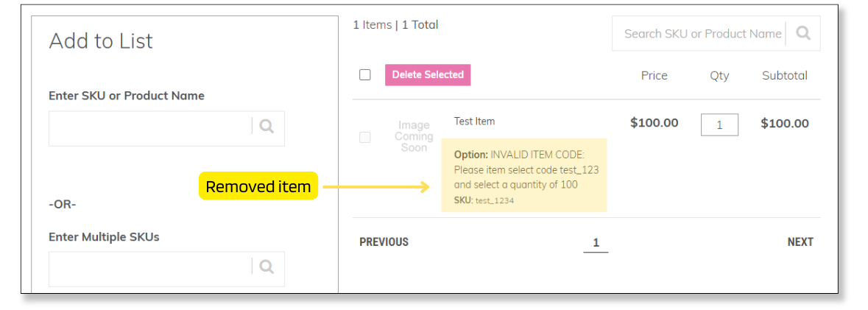This screenshot has width=868, height=310.
Task: Click magnifier icon in top-right list search box
Action: pos(803,33)
